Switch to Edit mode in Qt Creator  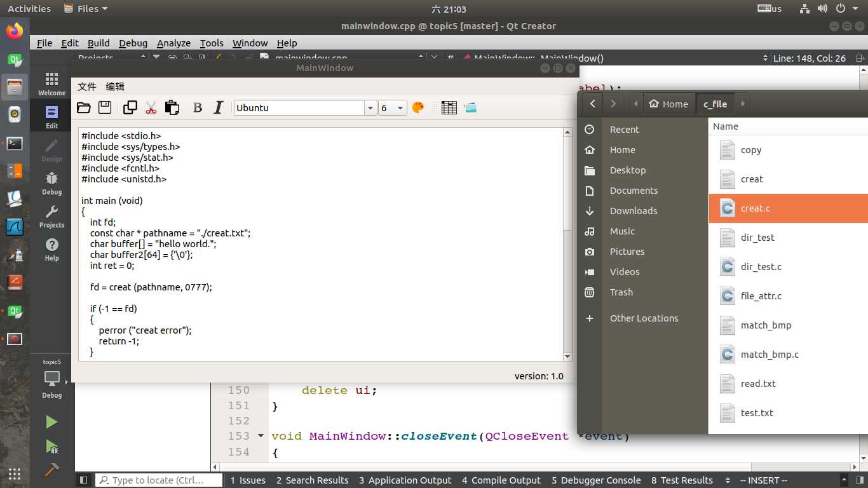click(x=52, y=117)
